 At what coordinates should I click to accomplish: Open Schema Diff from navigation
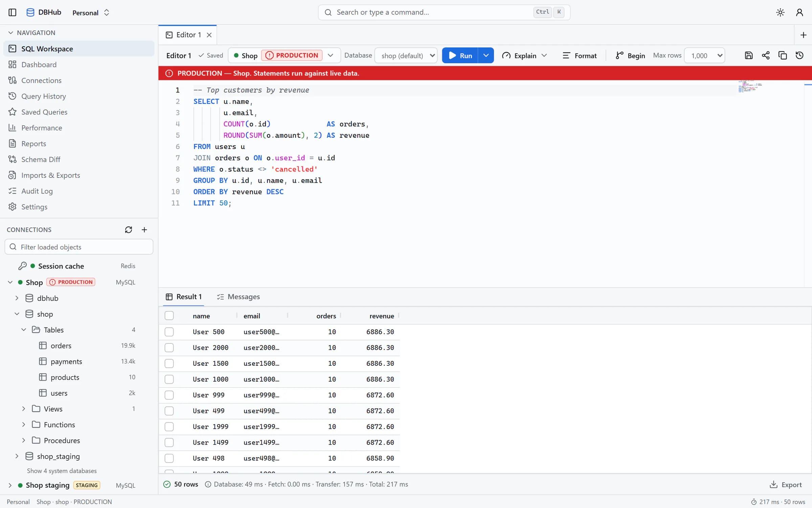79,160
